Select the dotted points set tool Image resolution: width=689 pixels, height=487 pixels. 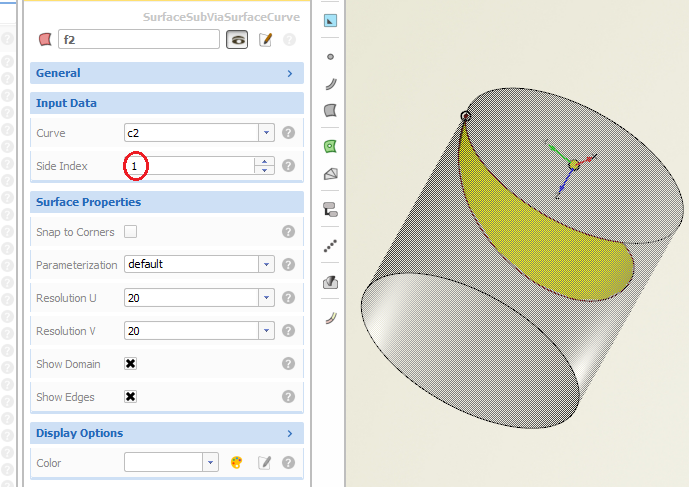[330, 246]
